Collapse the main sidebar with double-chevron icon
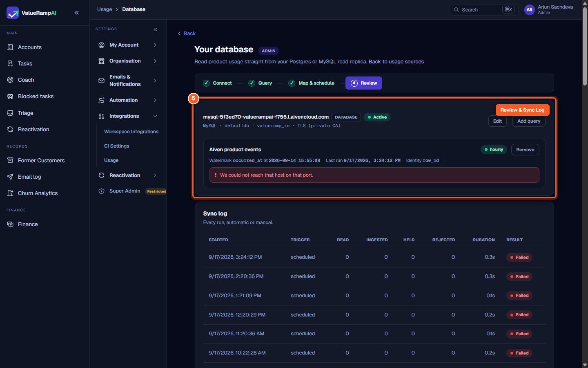This screenshot has width=588, height=368. pos(77,13)
